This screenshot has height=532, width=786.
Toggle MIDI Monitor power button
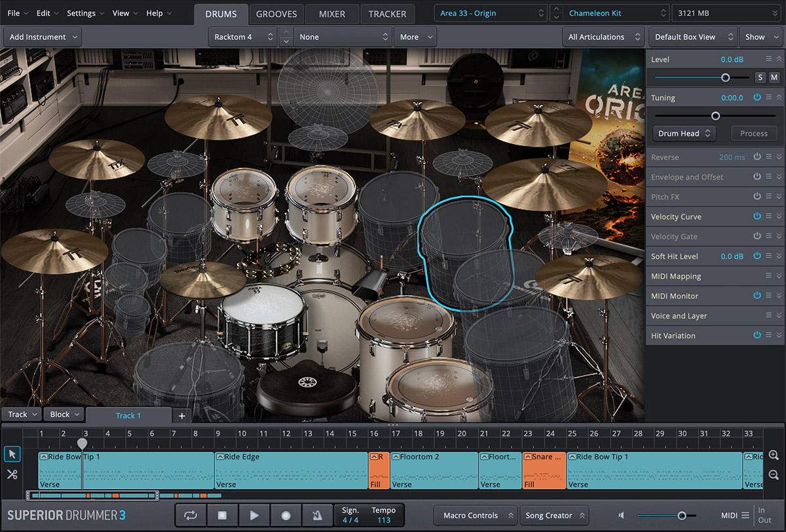[x=757, y=295]
